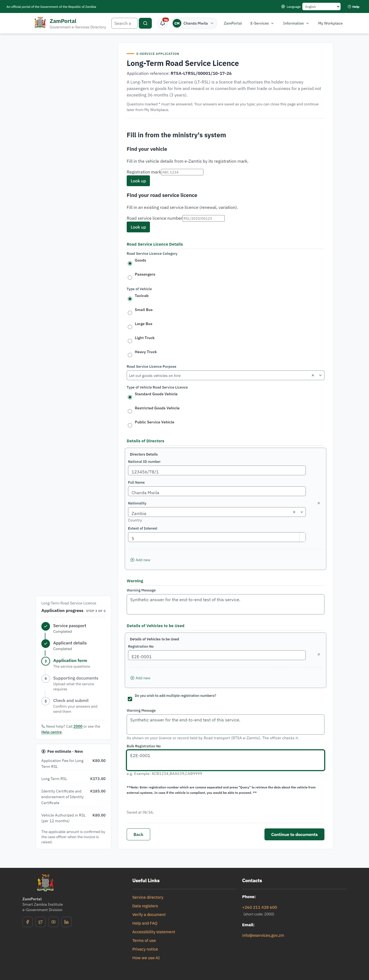Clear the Nationality Zambia selection
The image size is (369, 980).
(x=294, y=512)
